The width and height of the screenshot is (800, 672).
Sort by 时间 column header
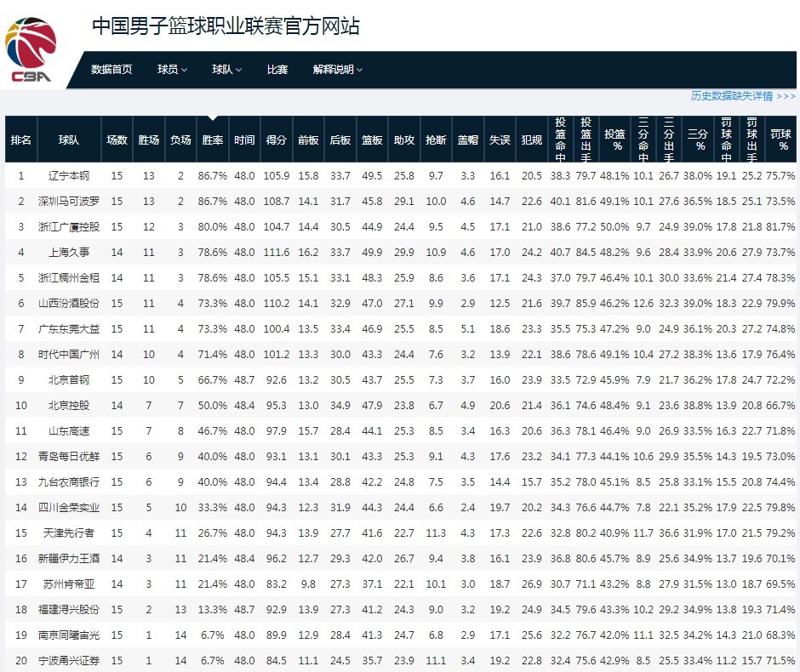pyautogui.click(x=244, y=140)
